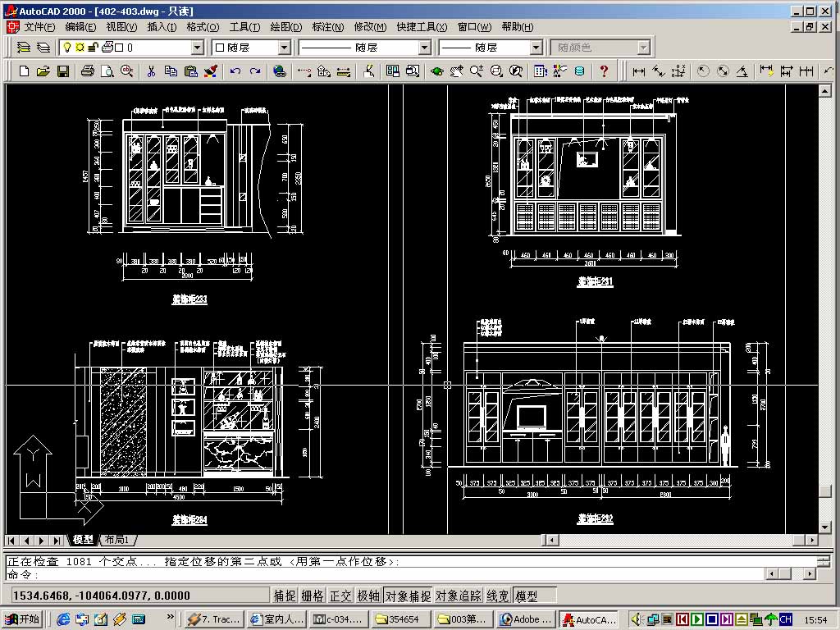The image size is (840, 630).
Task: Click the Zoom Previous icon
Action: point(516,71)
